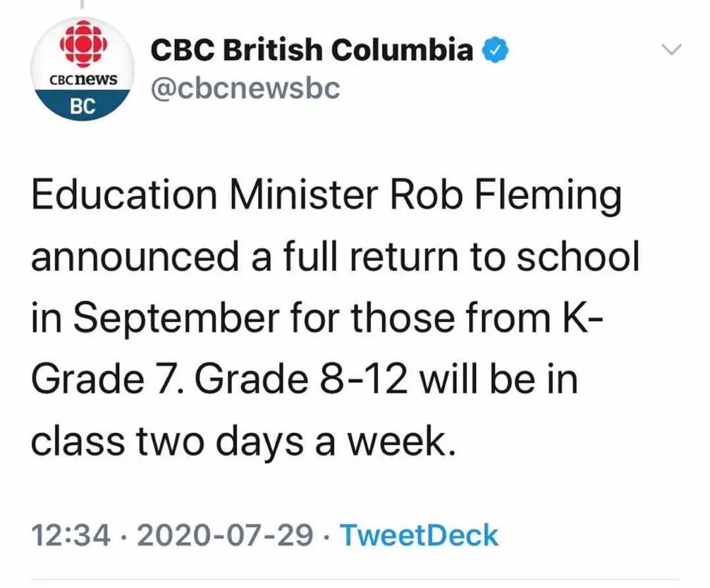Click the CBCnews wordmark inside avatar
This screenshot has width=710, height=588.
tap(83, 80)
